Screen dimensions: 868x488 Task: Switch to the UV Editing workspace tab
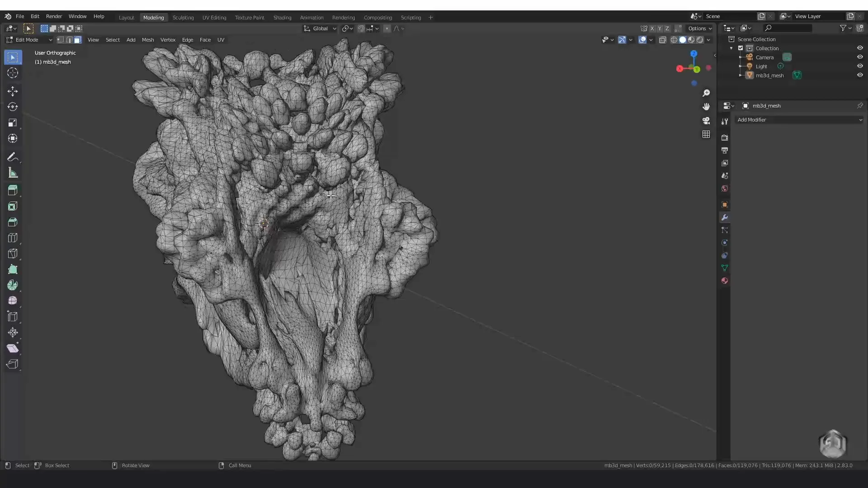pyautogui.click(x=214, y=18)
